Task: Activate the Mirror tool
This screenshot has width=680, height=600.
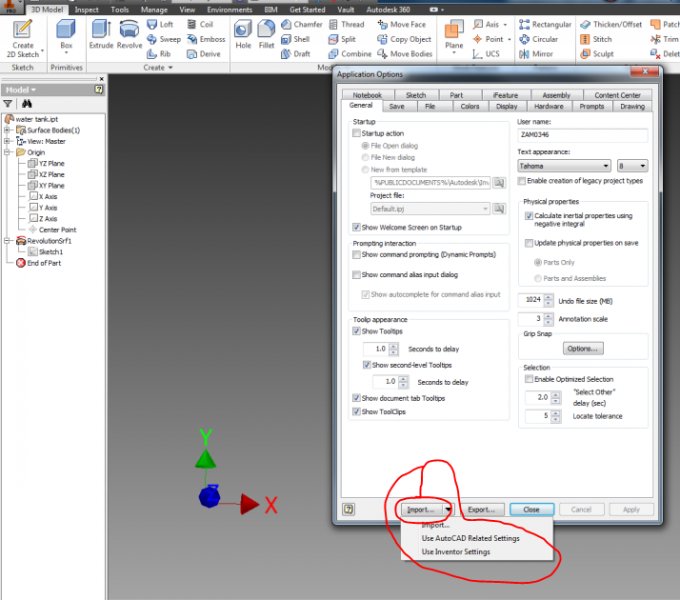Action: [536, 54]
